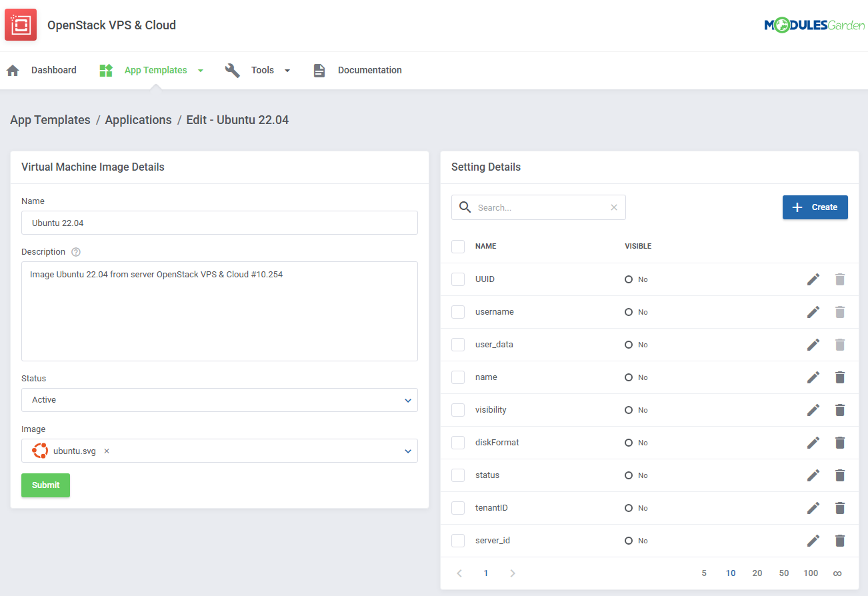Delete the diskFormat setting via trash icon
The width and height of the screenshot is (868, 596).
click(839, 443)
